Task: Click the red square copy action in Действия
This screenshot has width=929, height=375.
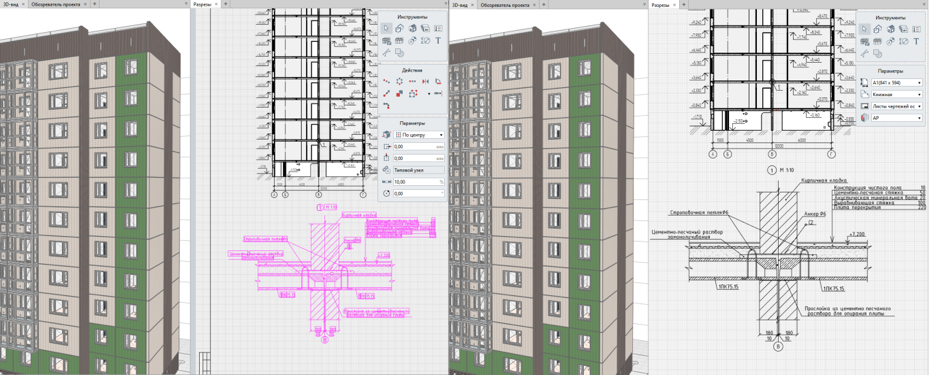Action: [x=399, y=93]
